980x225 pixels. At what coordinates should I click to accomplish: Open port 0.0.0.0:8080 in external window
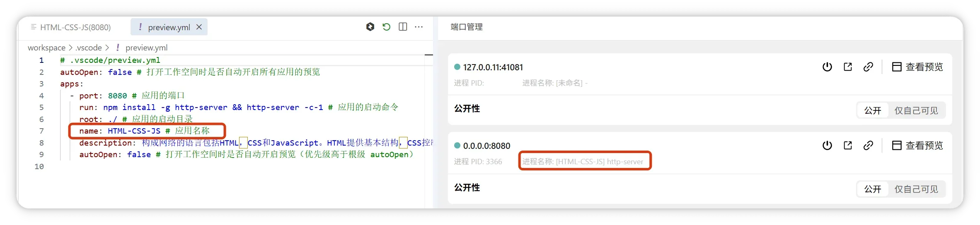[x=848, y=146]
